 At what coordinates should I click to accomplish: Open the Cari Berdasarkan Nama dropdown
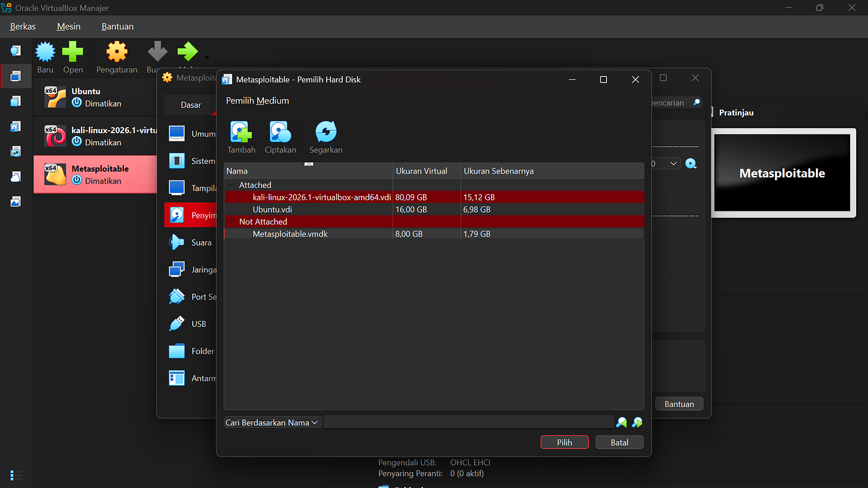273,422
